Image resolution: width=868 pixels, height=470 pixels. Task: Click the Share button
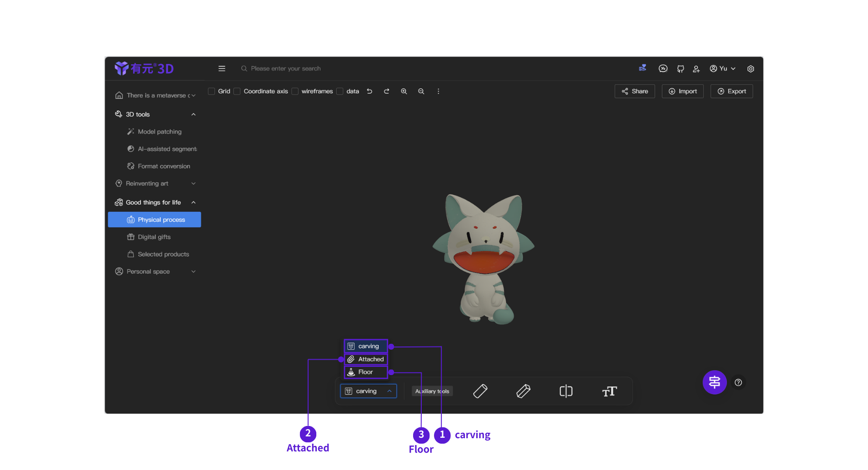tap(634, 91)
